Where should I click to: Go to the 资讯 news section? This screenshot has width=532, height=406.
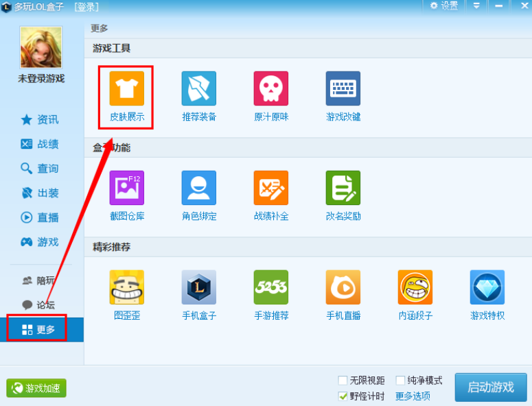tap(40, 119)
